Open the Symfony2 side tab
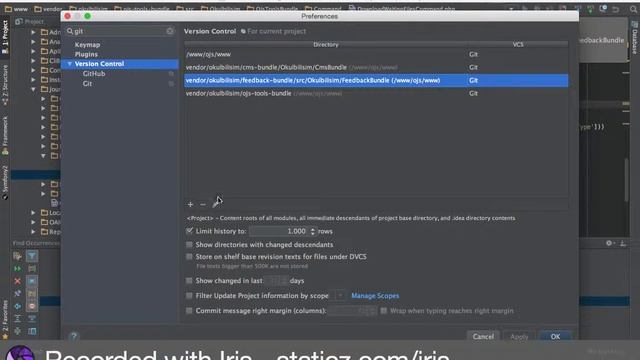Viewport: 640px width, 360px height. [x=5, y=182]
